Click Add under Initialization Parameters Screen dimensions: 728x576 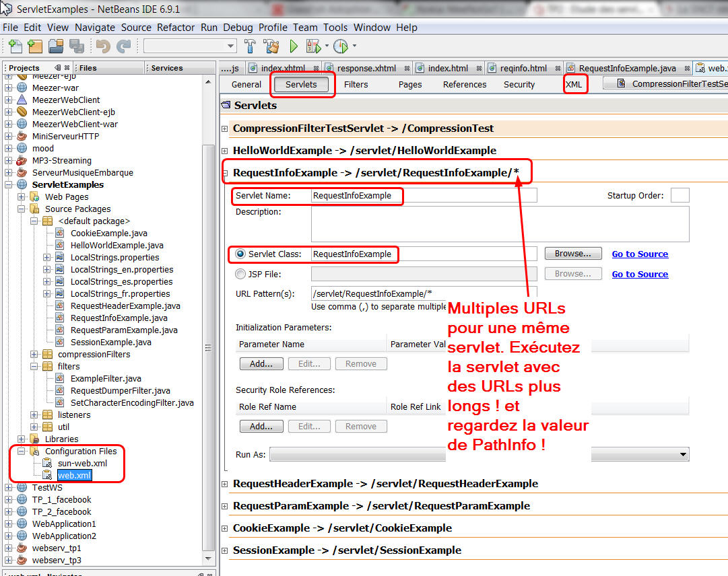coord(261,363)
